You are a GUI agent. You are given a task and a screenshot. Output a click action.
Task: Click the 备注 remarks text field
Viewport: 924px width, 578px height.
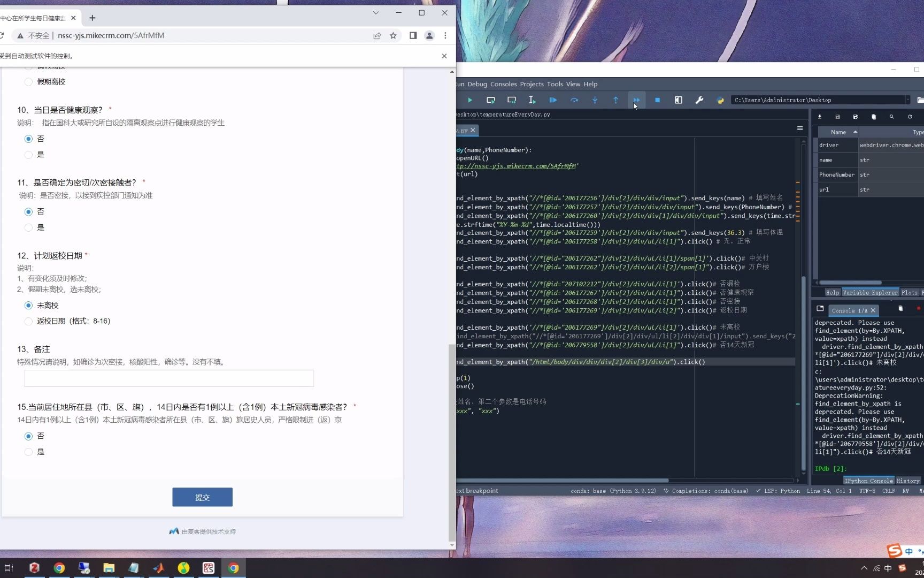coord(169,378)
